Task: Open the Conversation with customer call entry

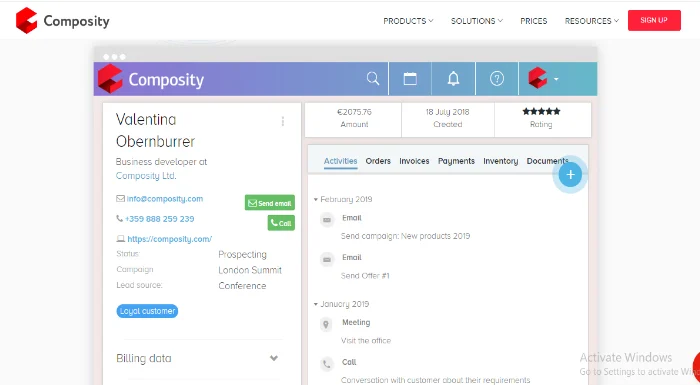Action: click(x=435, y=380)
